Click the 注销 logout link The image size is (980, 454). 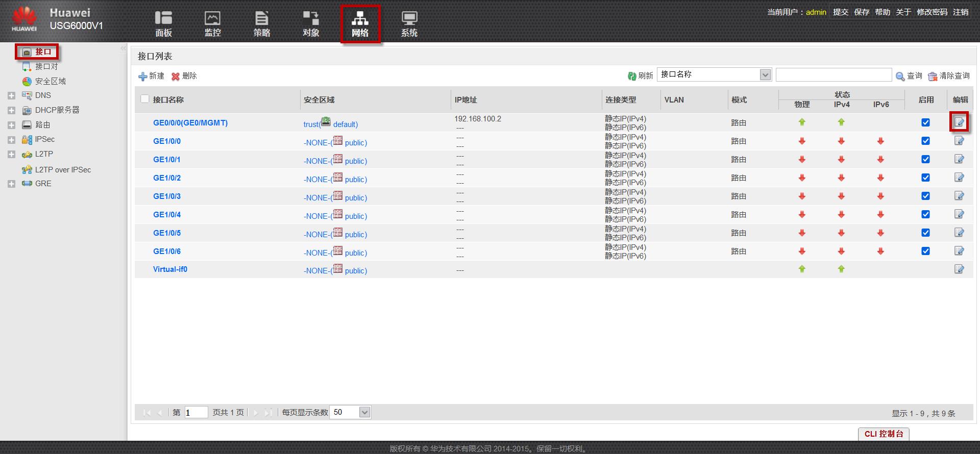point(961,12)
